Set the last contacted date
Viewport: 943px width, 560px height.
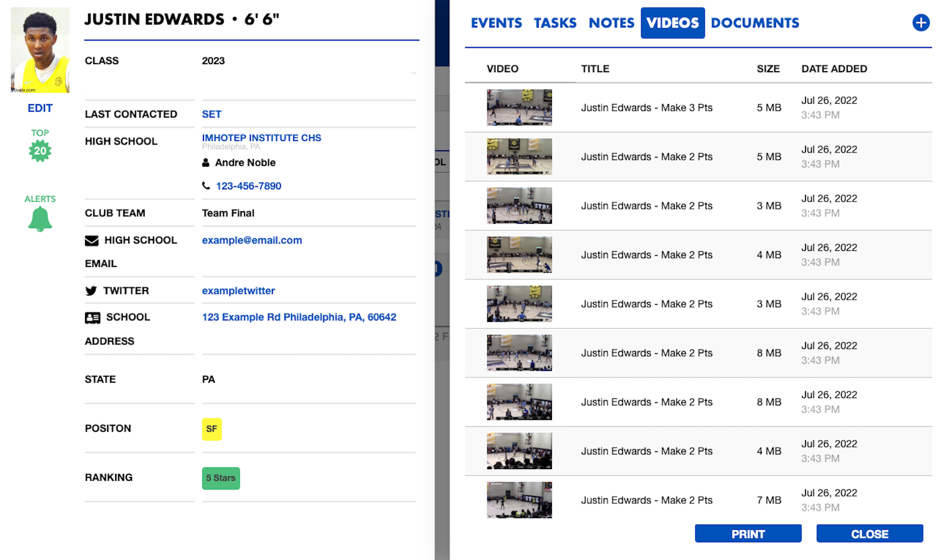[211, 114]
